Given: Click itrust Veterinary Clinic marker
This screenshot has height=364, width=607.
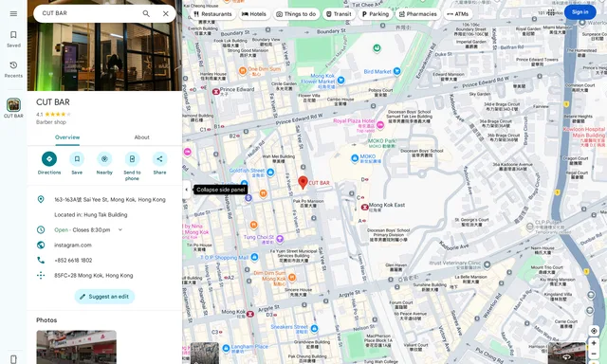Looking at the screenshot, I should [x=487, y=264].
